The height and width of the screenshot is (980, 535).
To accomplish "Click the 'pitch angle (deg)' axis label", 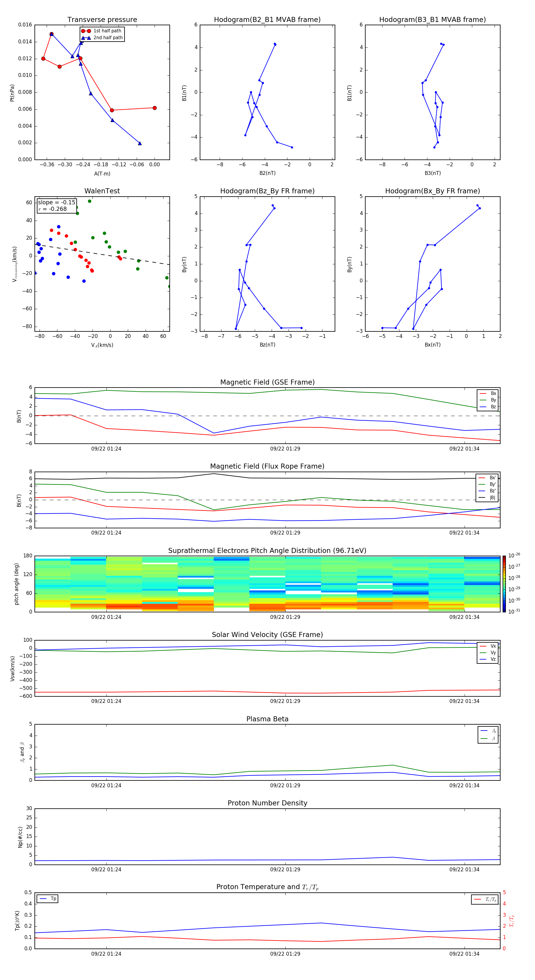I will pyautogui.click(x=16, y=584).
